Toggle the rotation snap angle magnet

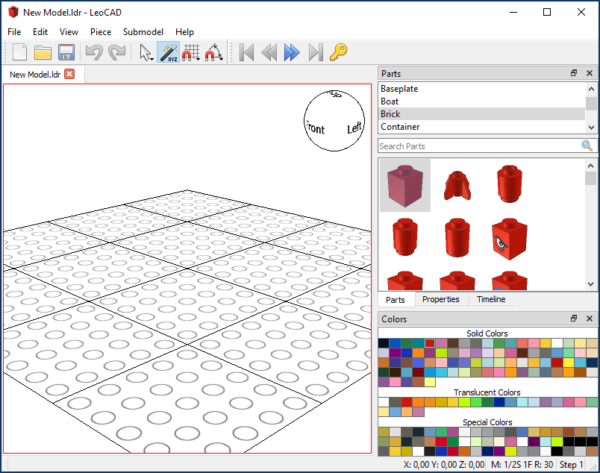213,52
